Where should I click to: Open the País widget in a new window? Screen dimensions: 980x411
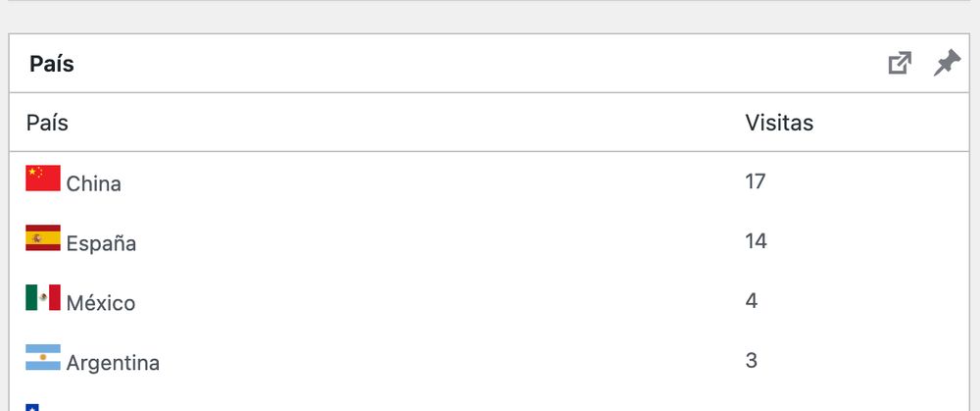pyautogui.click(x=900, y=63)
